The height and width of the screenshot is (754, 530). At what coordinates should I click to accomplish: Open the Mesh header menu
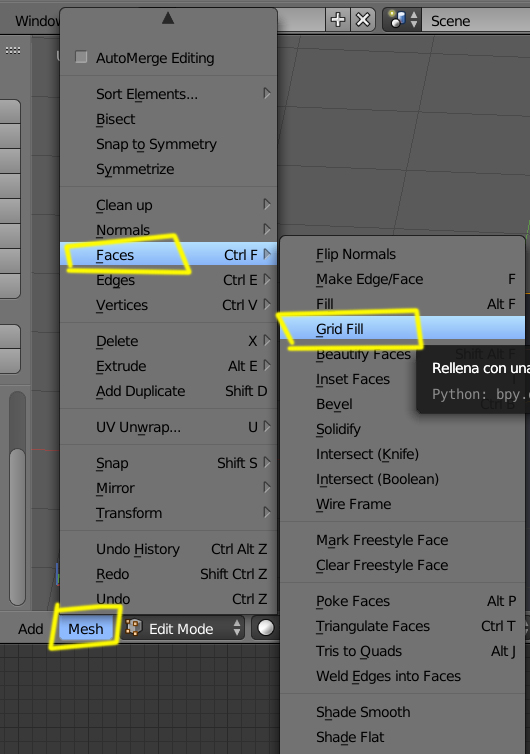pos(86,628)
